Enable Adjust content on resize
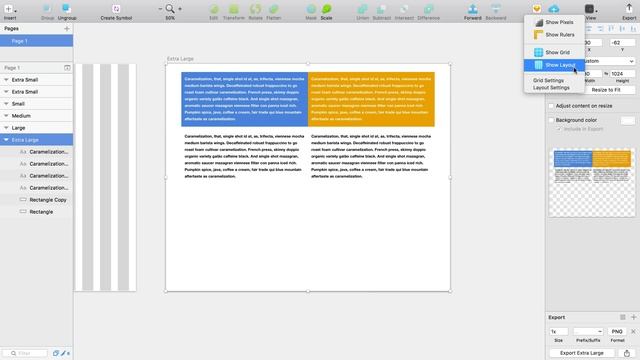The image size is (640, 360). coord(551,106)
